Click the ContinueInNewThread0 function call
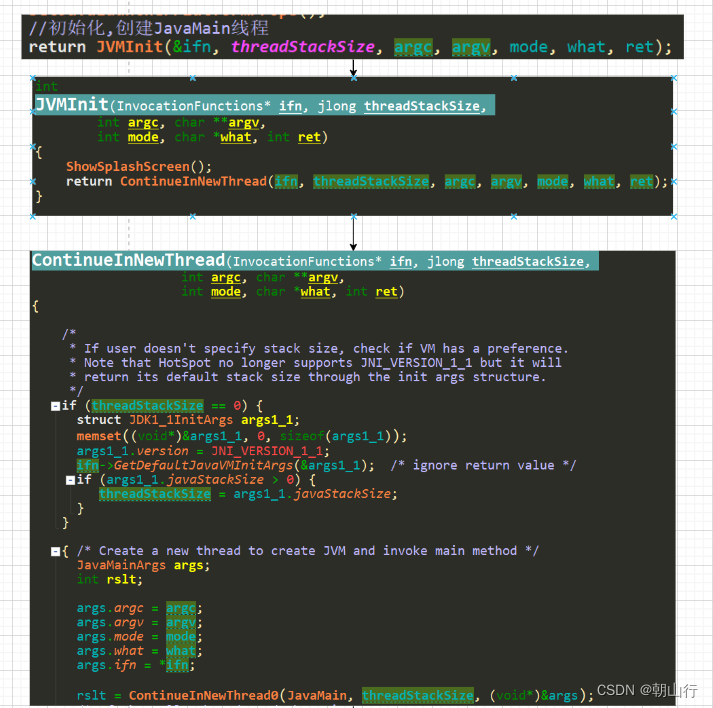The image size is (713, 708). point(203,696)
